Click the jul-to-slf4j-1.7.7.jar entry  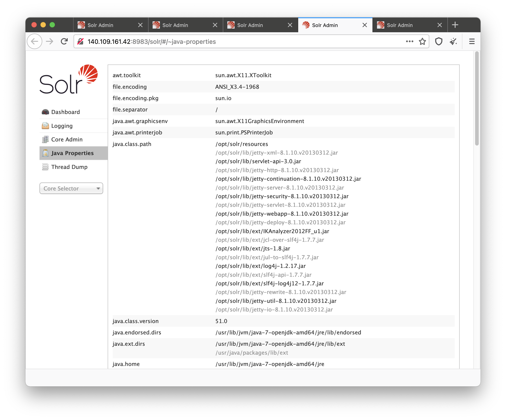267,257
